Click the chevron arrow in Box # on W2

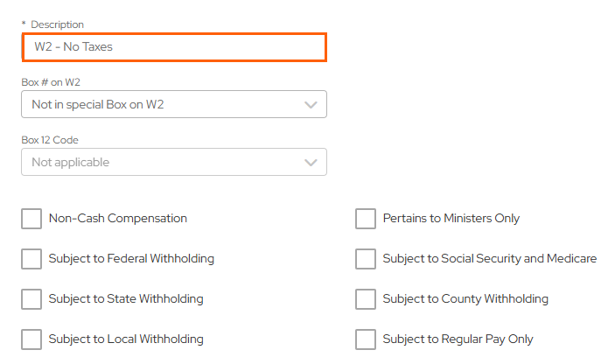click(311, 105)
